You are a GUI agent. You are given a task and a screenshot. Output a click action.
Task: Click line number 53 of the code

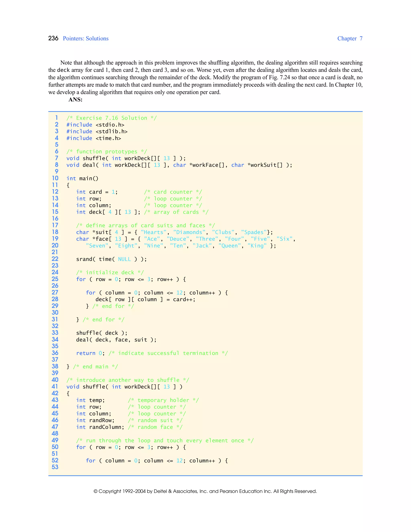55,467
